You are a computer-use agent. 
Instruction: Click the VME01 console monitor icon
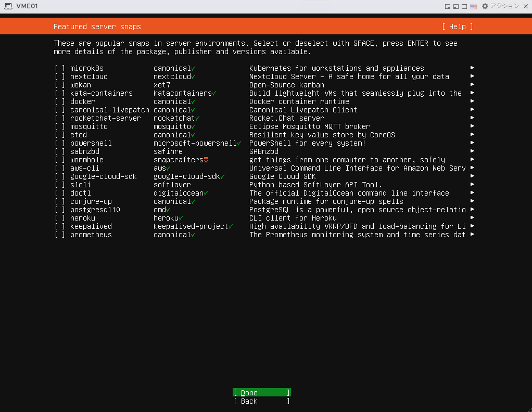[x=8, y=6]
